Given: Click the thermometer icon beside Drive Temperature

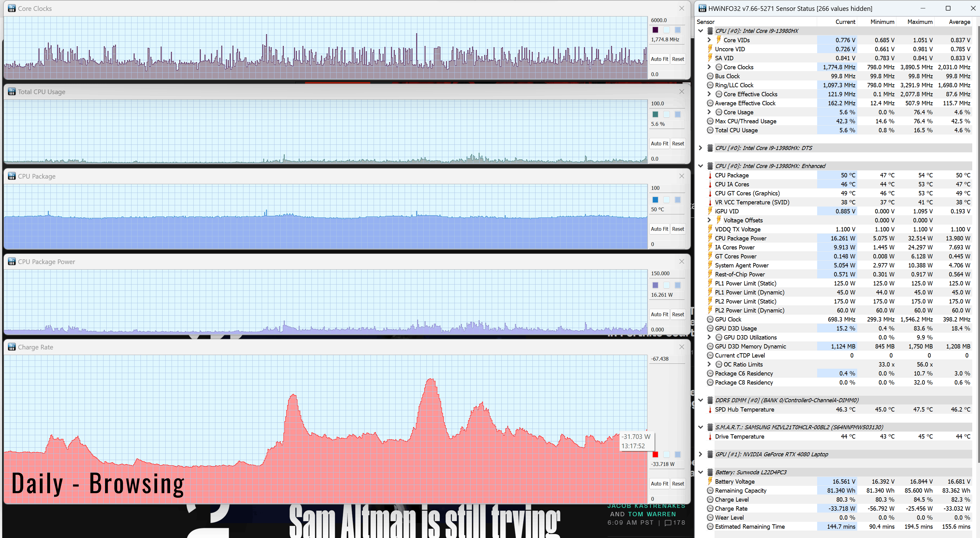Looking at the screenshot, I should click(x=710, y=436).
